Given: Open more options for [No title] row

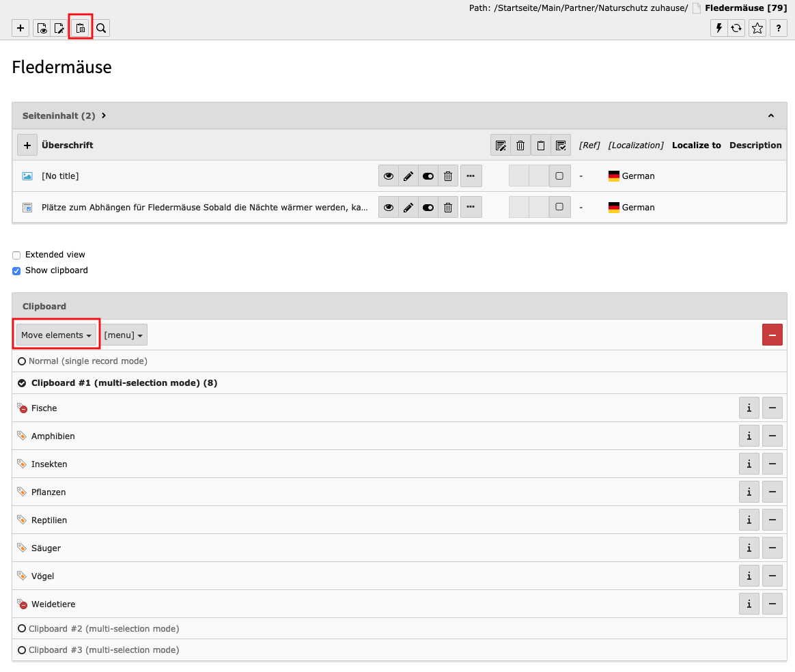Looking at the screenshot, I should pos(471,176).
